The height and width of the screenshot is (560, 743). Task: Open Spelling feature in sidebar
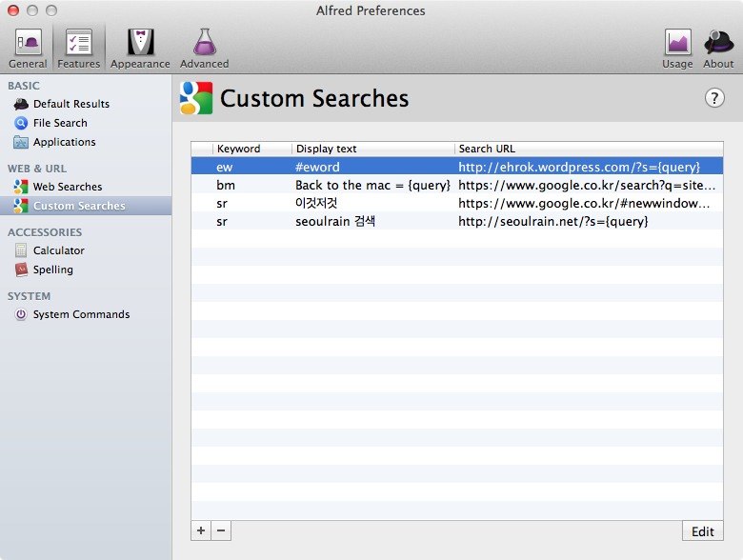point(52,270)
